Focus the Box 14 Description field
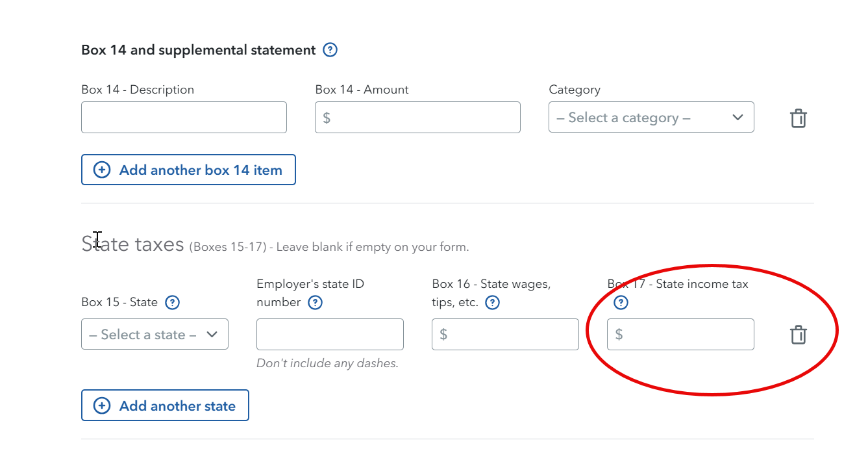868x464 pixels. (x=184, y=118)
